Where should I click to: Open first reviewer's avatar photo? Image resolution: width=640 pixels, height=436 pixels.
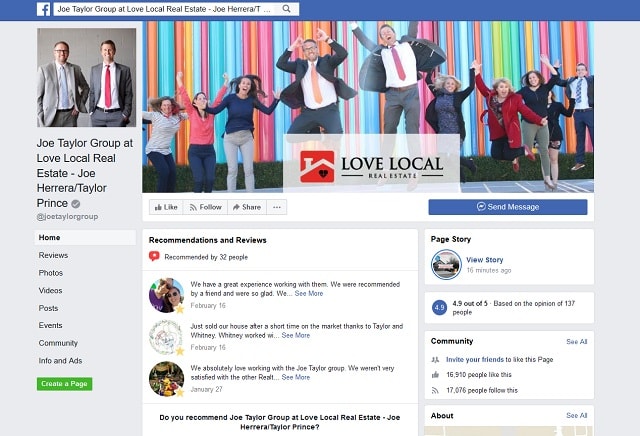pos(167,296)
